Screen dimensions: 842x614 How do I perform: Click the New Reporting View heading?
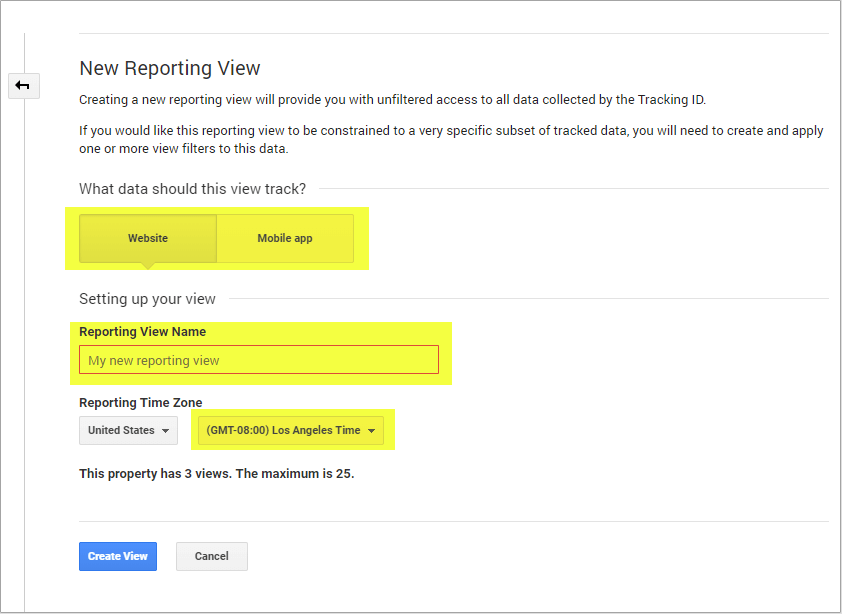170,68
